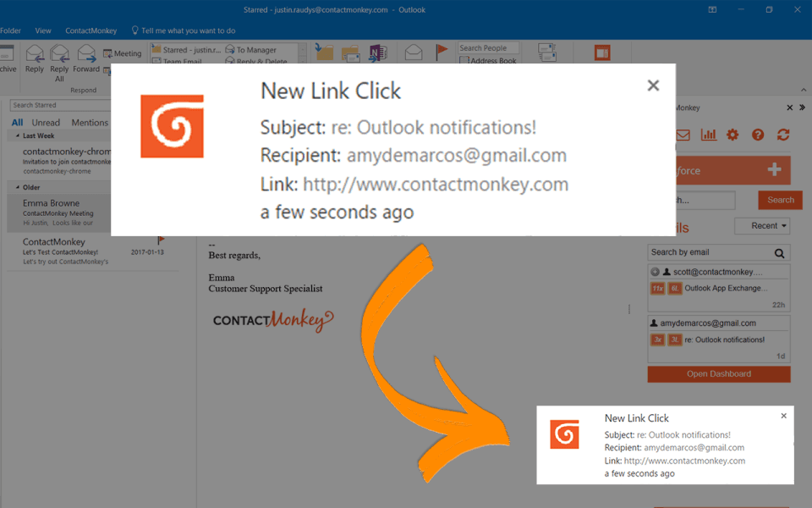Click plus icon on Salesforce banner

click(774, 169)
